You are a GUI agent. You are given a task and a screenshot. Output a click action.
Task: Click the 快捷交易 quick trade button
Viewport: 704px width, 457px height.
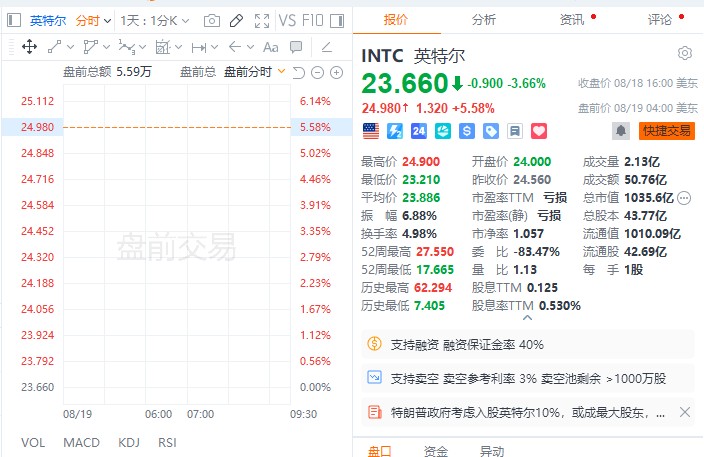pos(667,131)
